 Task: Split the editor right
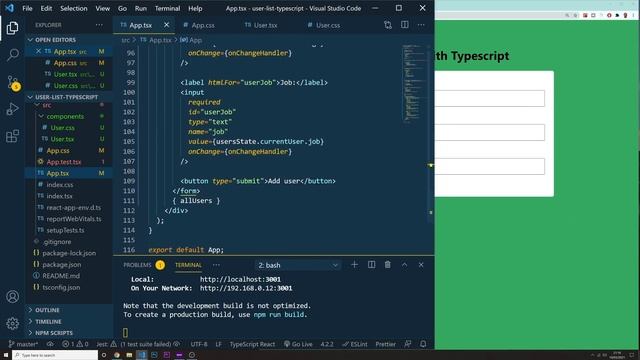point(404,25)
